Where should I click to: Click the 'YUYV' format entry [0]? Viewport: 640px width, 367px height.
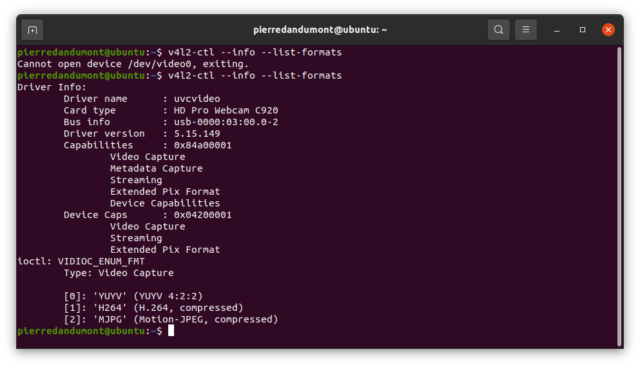point(133,296)
